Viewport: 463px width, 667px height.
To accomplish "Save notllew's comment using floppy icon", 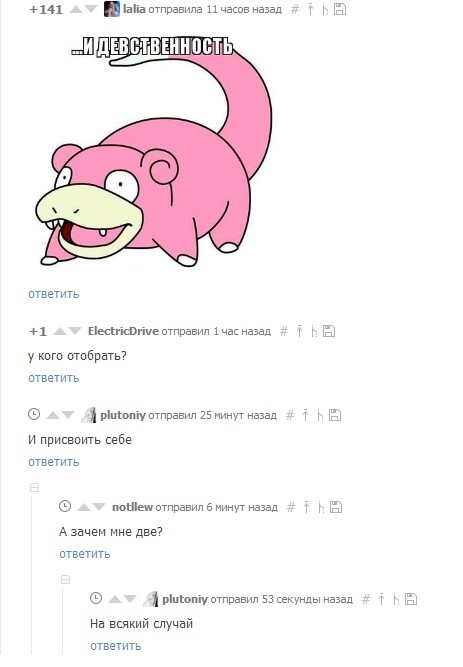I will tap(336, 507).
